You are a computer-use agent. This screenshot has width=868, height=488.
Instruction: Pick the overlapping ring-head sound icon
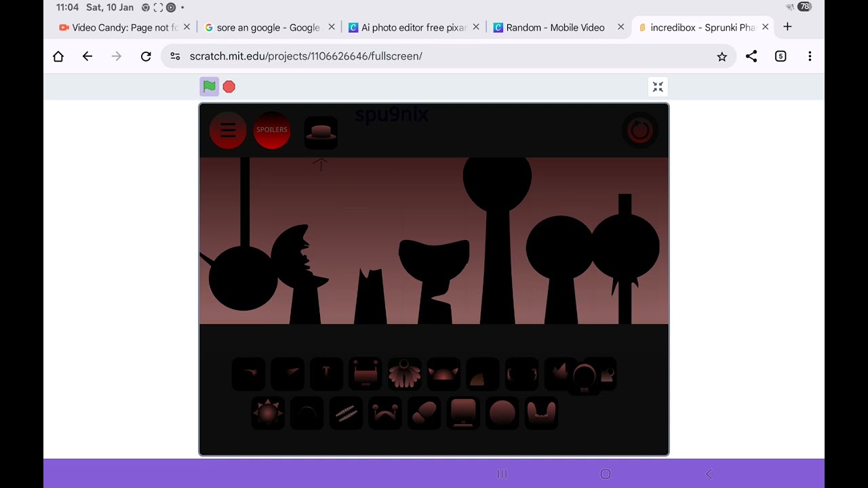click(584, 378)
